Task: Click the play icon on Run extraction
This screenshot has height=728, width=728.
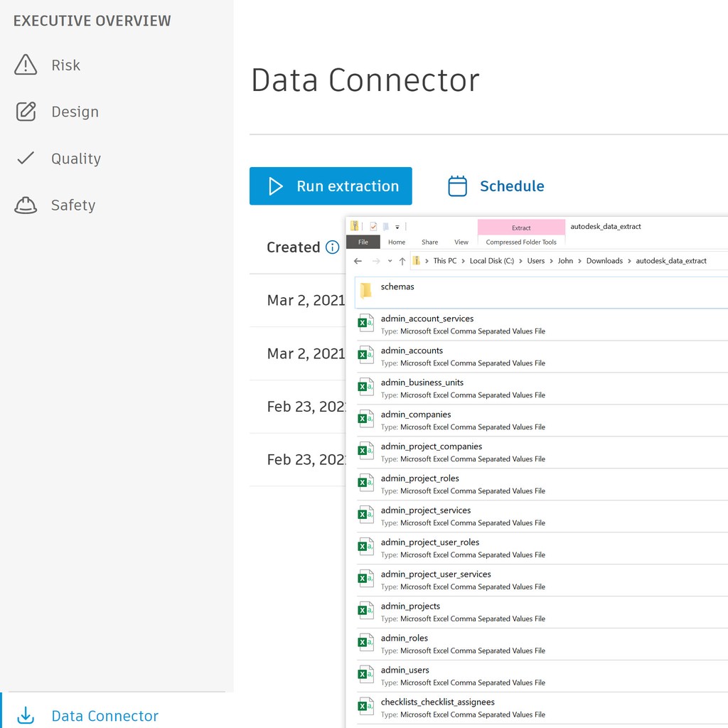Action: (x=276, y=186)
